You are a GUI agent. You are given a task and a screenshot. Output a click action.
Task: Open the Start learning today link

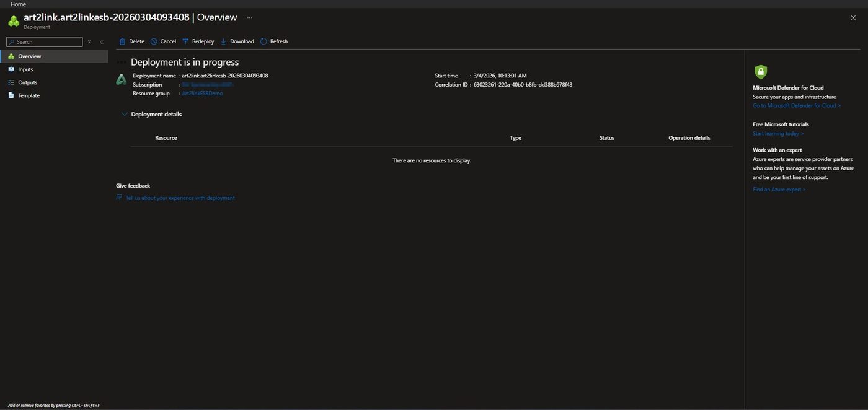coord(777,134)
